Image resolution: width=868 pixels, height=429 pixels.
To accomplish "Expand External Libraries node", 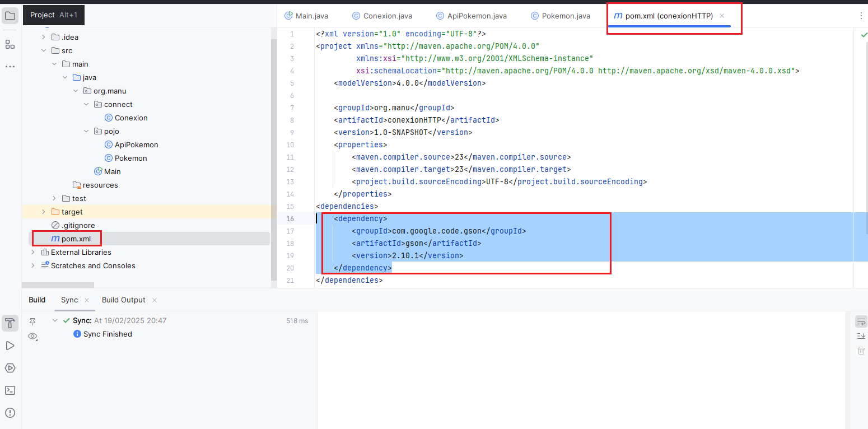I will pyautogui.click(x=33, y=252).
